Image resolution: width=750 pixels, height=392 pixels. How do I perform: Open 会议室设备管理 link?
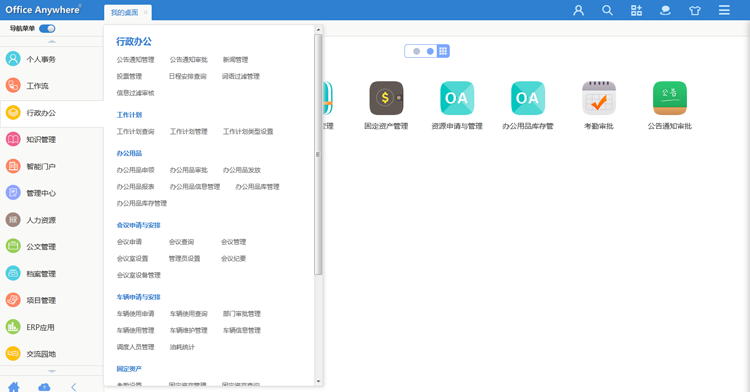(x=139, y=275)
